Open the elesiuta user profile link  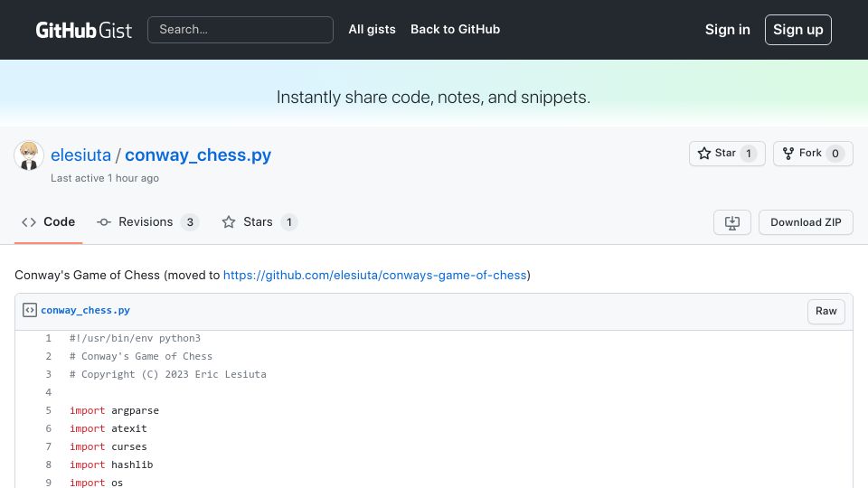(80, 155)
